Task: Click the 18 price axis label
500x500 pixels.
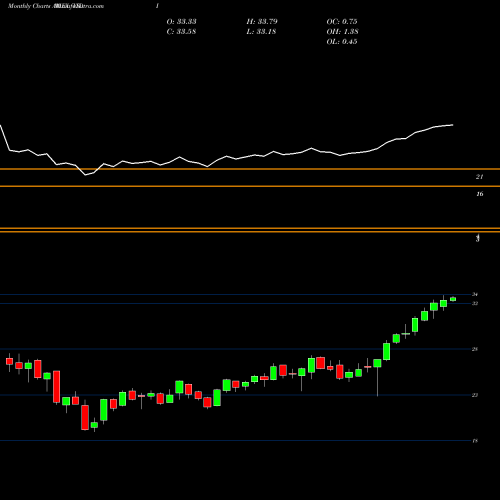Action: click(475, 441)
